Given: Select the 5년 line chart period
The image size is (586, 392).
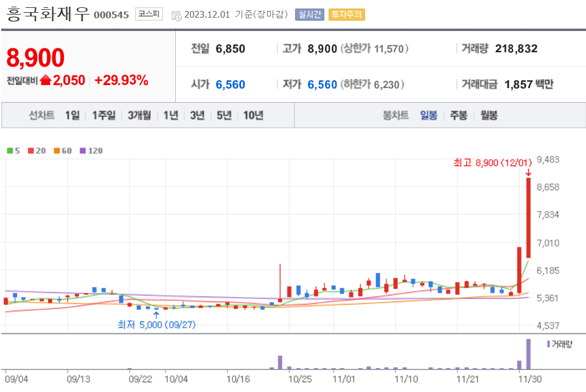Looking at the screenshot, I should click(224, 115).
